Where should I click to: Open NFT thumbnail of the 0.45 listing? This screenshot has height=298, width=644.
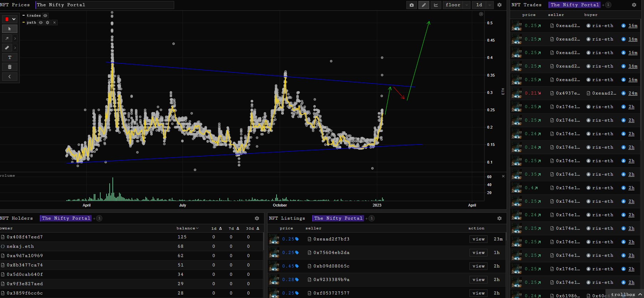pos(274,266)
